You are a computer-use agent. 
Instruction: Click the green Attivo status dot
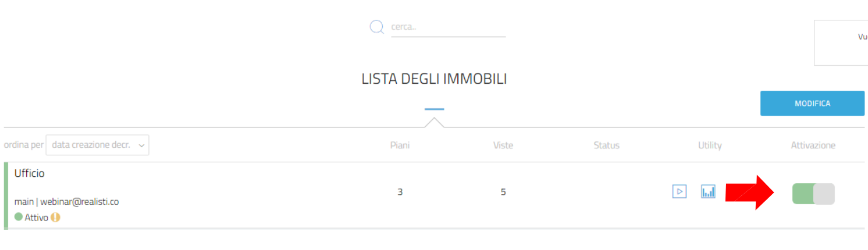[19, 217]
